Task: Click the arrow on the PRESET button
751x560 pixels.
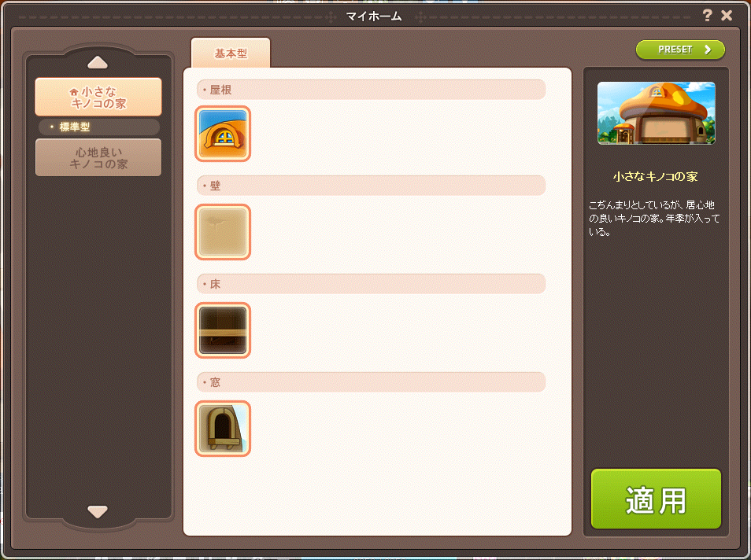Action: (708, 50)
